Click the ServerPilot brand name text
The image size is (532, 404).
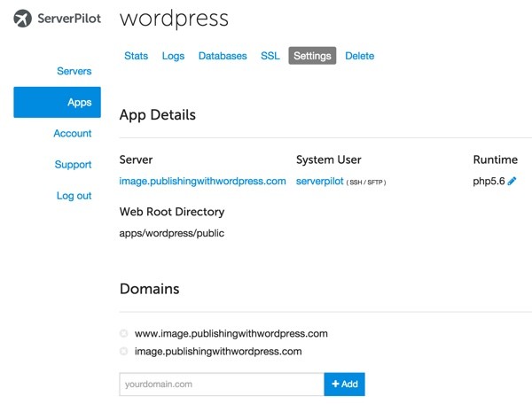pos(69,19)
